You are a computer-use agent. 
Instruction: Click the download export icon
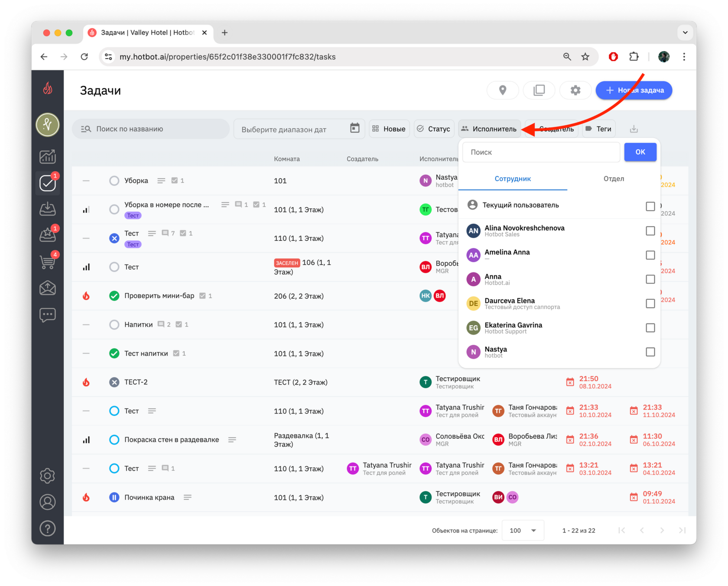tap(634, 129)
